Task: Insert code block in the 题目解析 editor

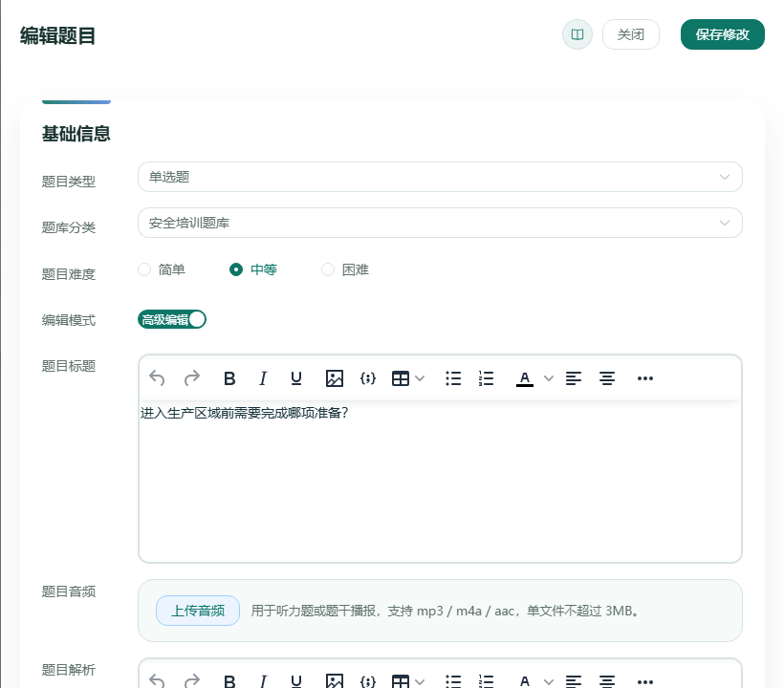Action: tap(368, 681)
